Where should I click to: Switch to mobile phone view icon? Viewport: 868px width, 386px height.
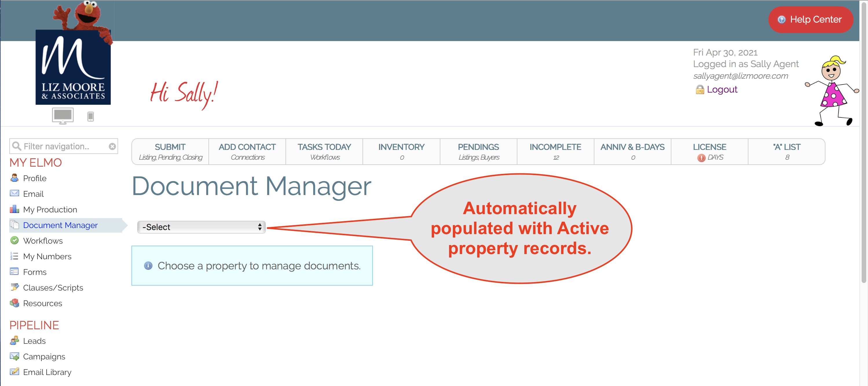point(90,117)
